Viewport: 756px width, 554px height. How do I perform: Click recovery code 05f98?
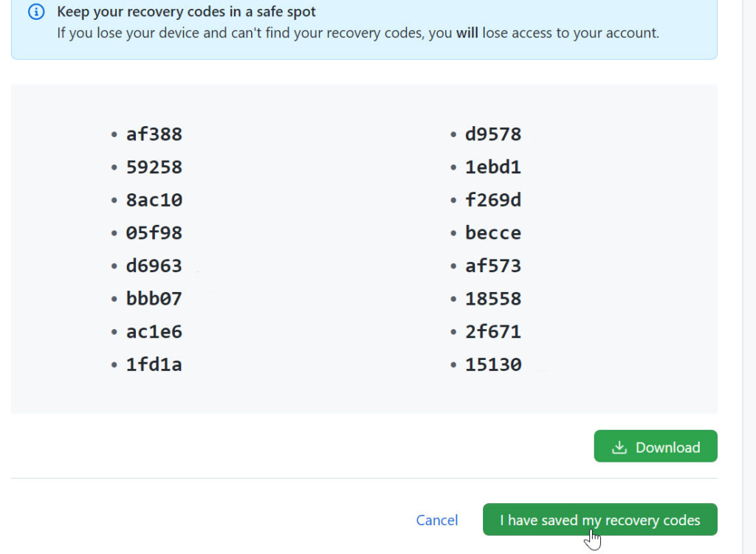(154, 233)
